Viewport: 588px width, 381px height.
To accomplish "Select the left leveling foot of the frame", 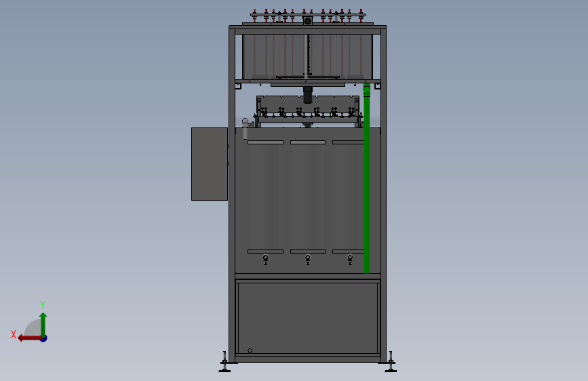I will (224, 362).
